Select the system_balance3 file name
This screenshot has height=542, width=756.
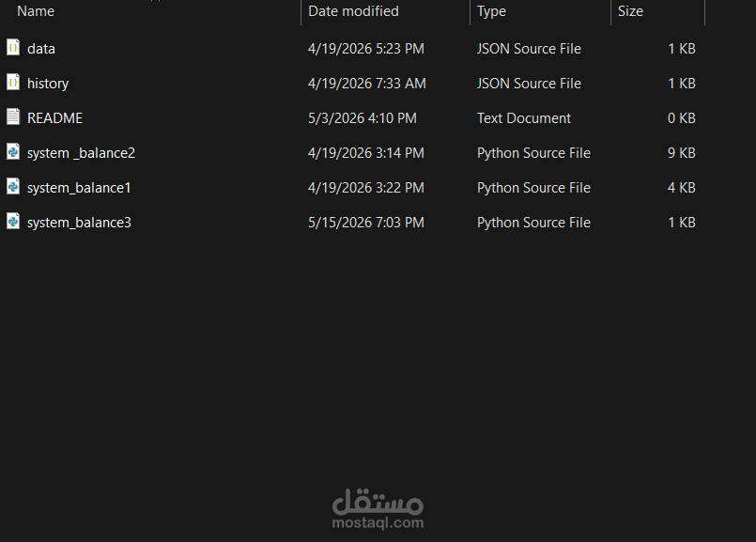79,223
